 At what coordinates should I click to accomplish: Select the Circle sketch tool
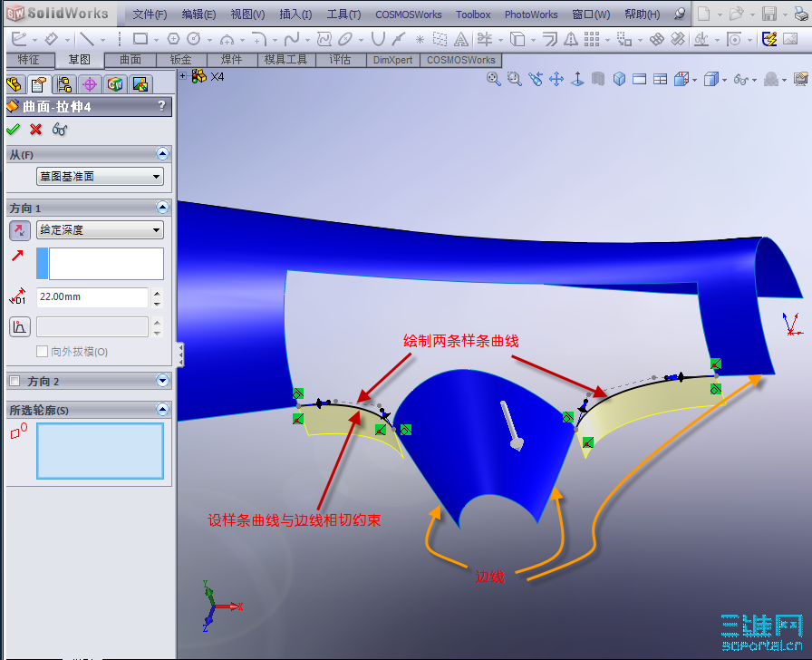pyautogui.click(x=194, y=39)
